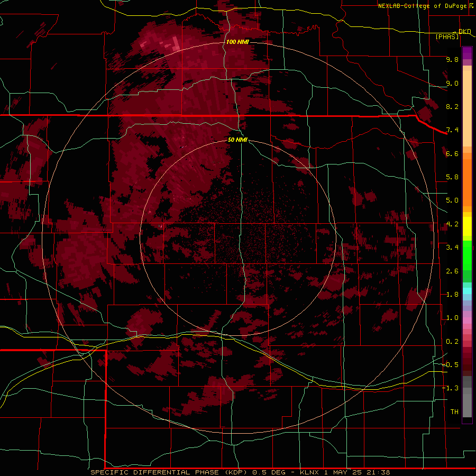
Task: Click the 9.8 scale value
Action: tap(452, 59)
